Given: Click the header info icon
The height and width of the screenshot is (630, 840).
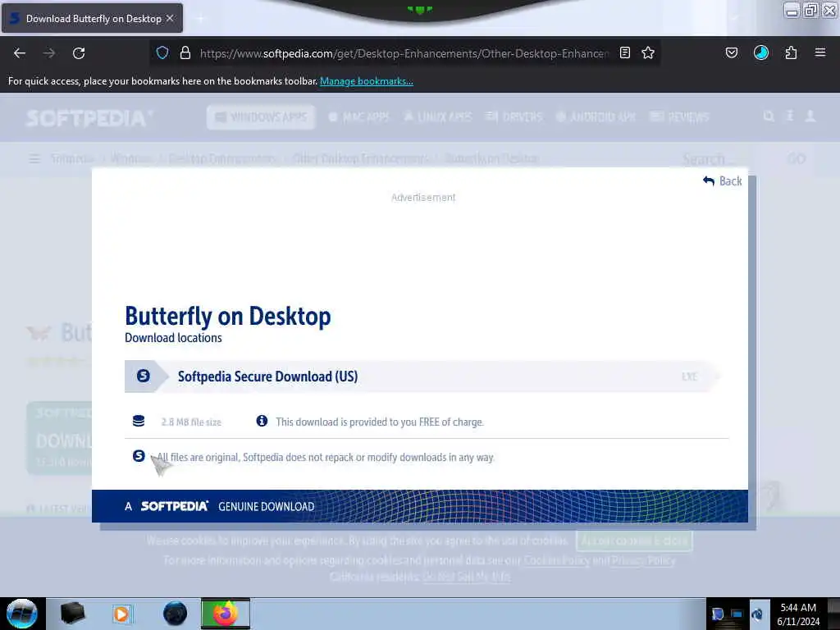Looking at the screenshot, I should tap(790, 116).
